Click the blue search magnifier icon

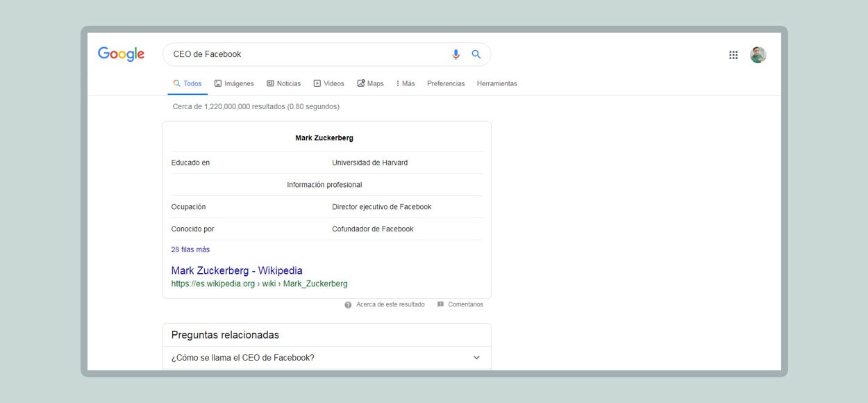(476, 54)
